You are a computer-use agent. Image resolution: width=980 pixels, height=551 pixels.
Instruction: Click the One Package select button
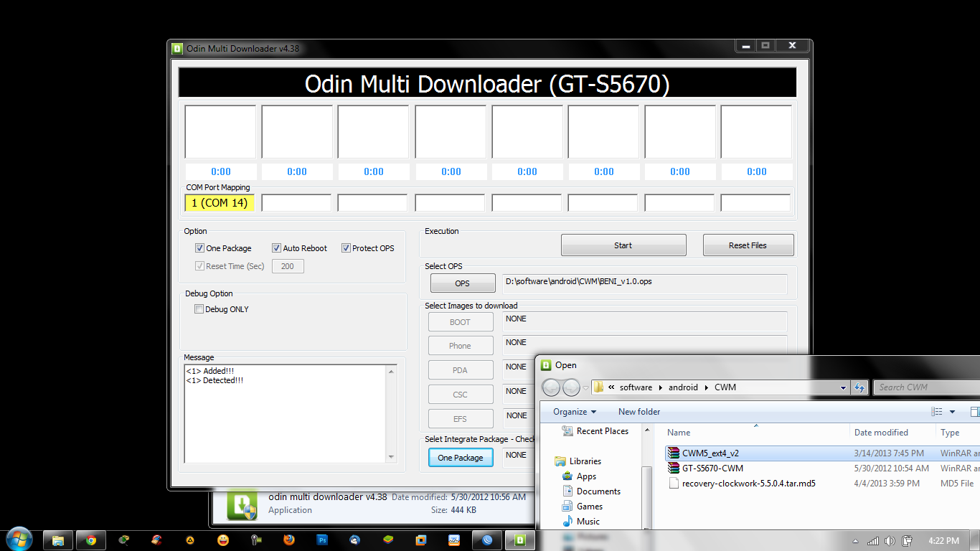pyautogui.click(x=461, y=458)
